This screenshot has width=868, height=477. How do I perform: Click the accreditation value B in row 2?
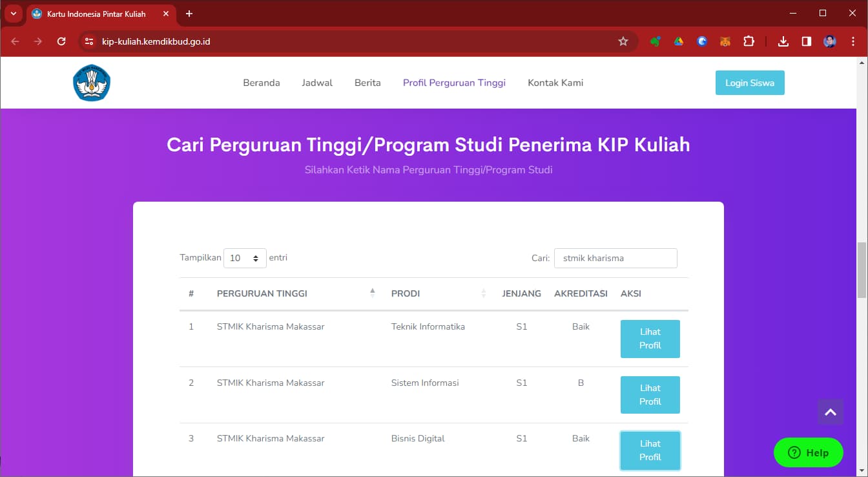[x=581, y=383]
